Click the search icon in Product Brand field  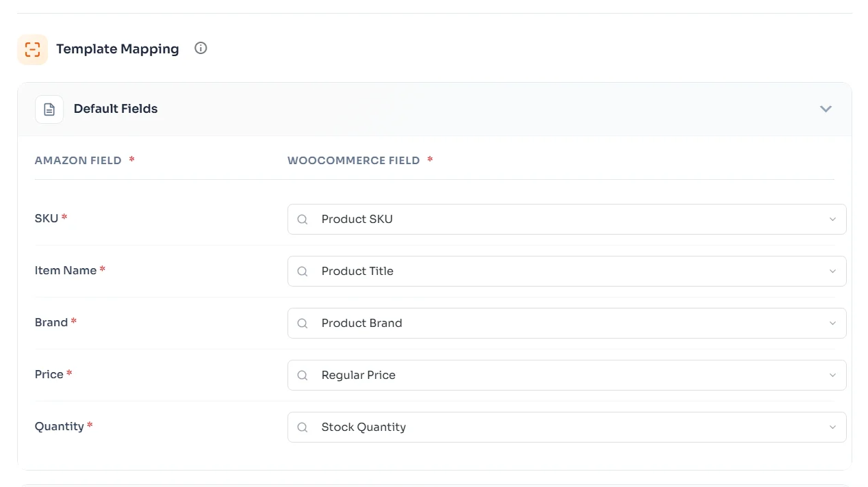pyautogui.click(x=302, y=323)
